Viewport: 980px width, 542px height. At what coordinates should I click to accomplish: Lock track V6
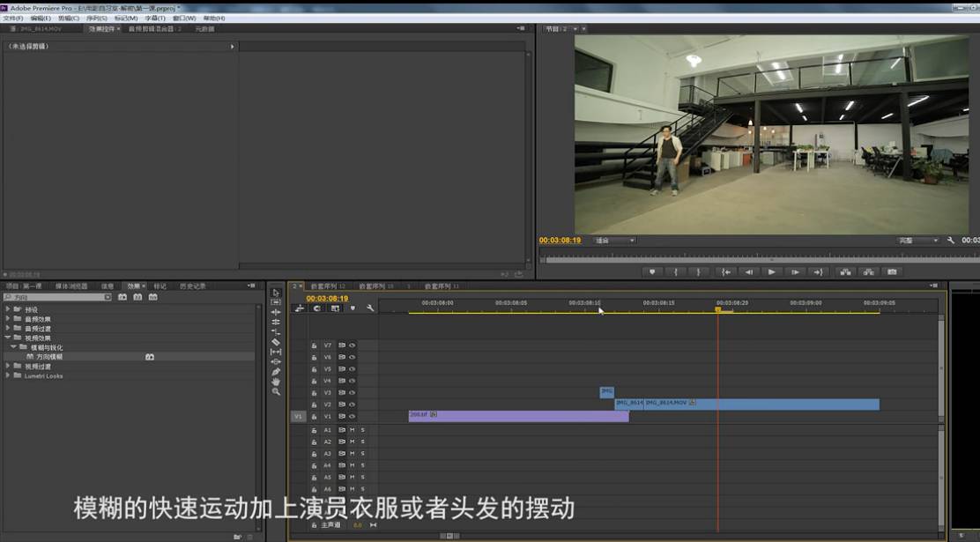pos(315,357)
